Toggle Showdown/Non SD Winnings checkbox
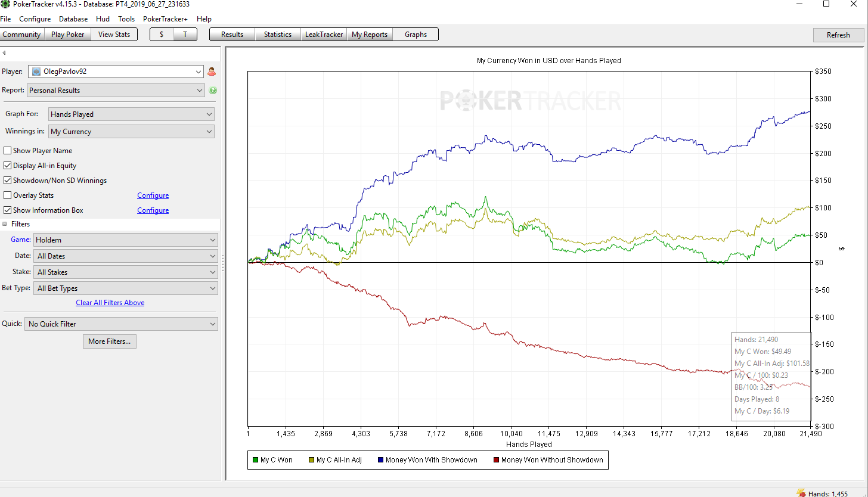Viewport: 868px width, 497px height. tap(7, 181)
